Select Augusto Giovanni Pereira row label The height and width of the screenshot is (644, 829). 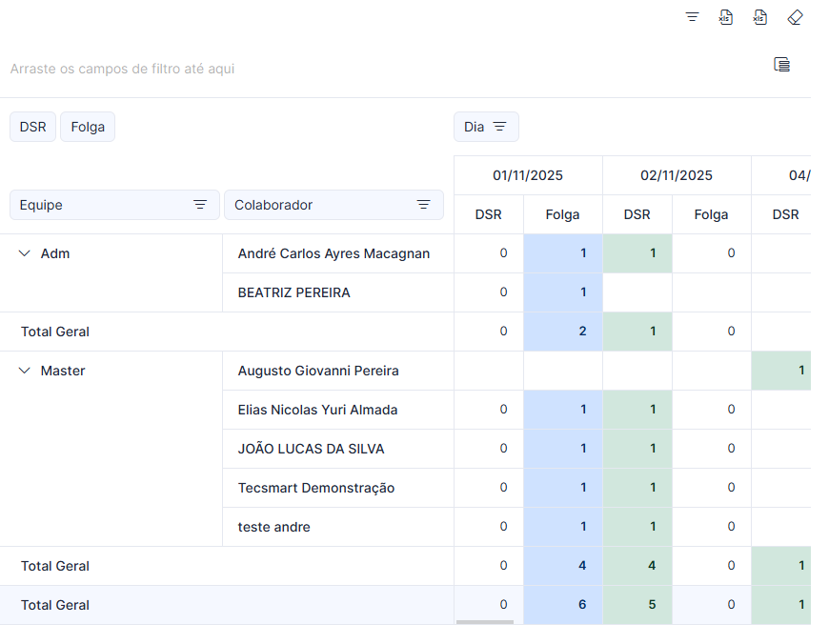(x=318, y=371)
